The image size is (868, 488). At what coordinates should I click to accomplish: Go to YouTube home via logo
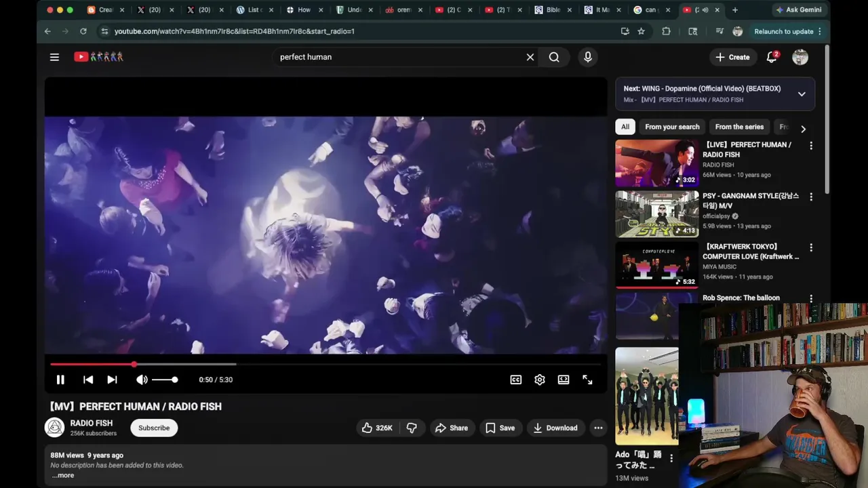[x=98, y=57]
